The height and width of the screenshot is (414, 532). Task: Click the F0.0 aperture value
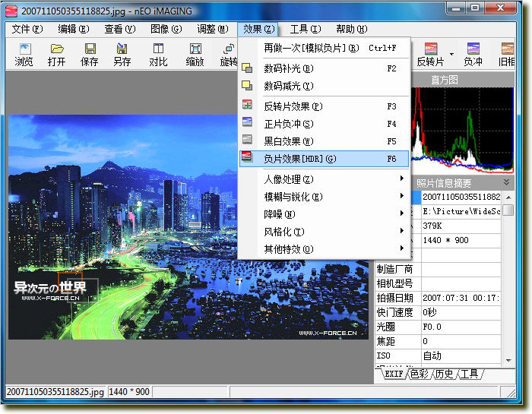(x=461, y=327)
